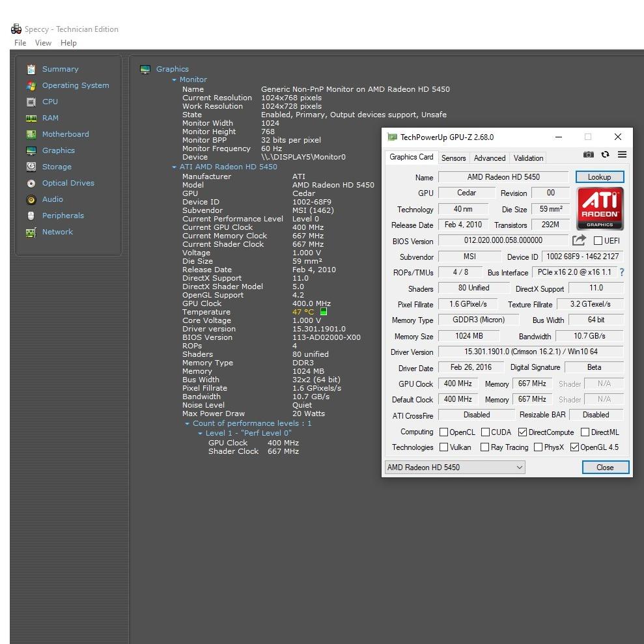Click the GPU-Z refresh icon

coord(606,155)
